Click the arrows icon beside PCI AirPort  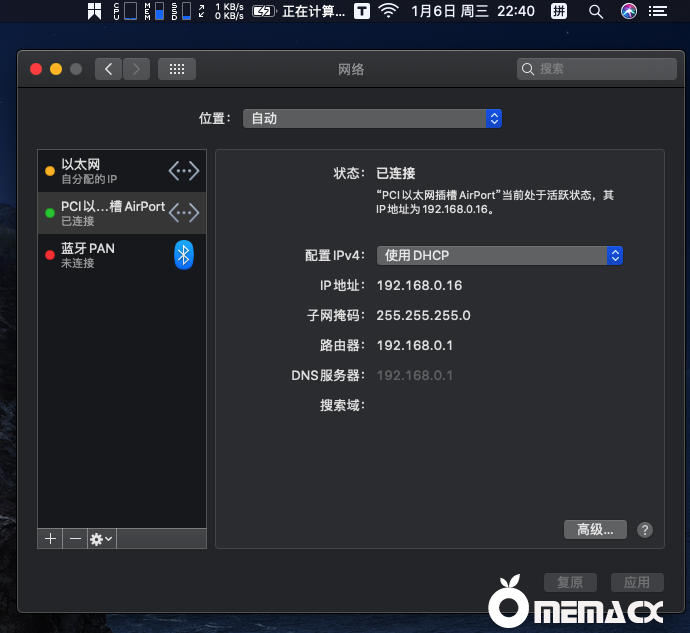tap(184, 213)
